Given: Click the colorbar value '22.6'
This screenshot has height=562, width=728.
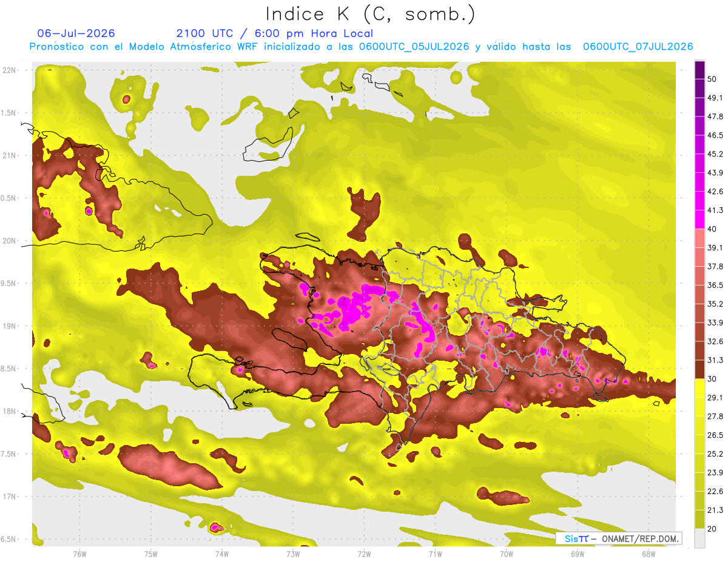Looking at the screenshot, I should 715,492.
